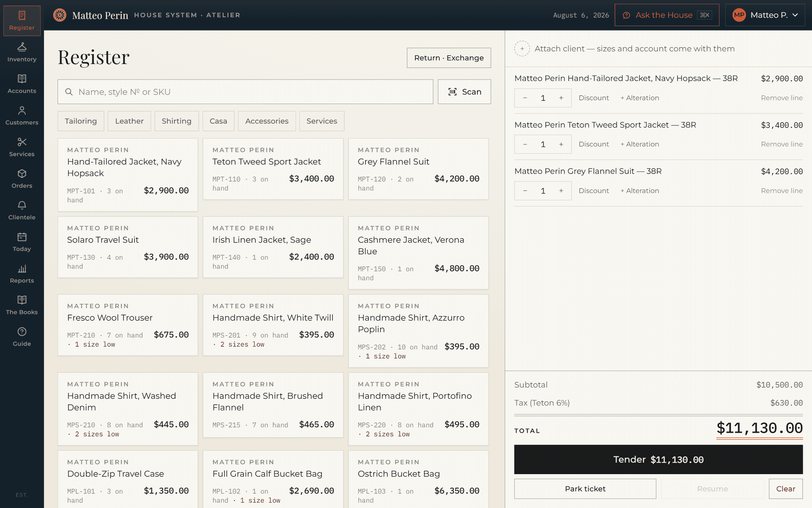This screenshot has width=812, height=508.
Task: Open Reports in the sidebar
Action: (x=22, y=274)
